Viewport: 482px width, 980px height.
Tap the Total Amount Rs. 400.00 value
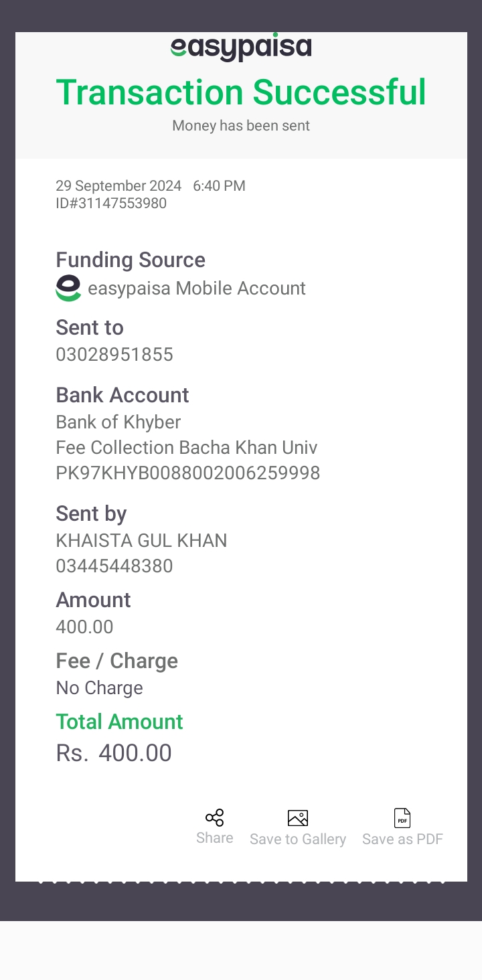tap(114, 753)
